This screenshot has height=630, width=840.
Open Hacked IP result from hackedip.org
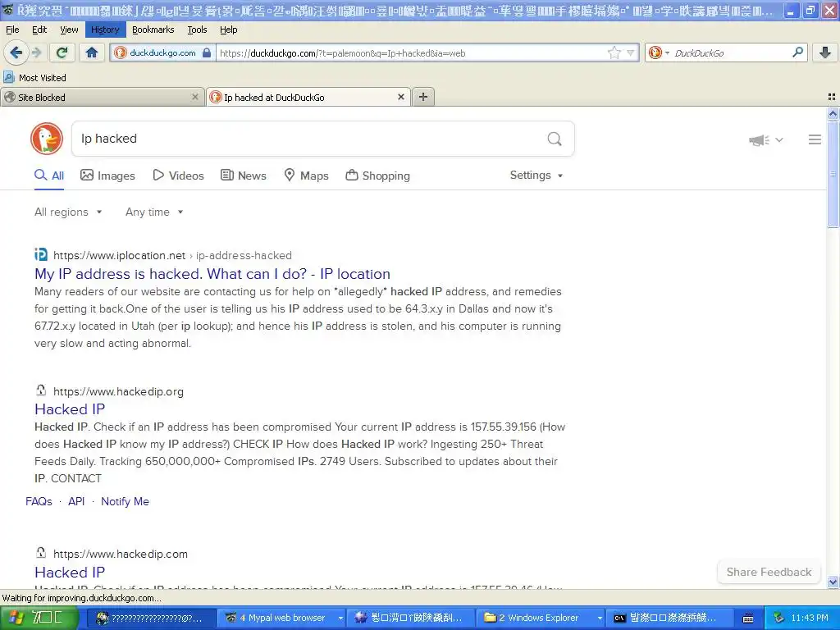70,409
